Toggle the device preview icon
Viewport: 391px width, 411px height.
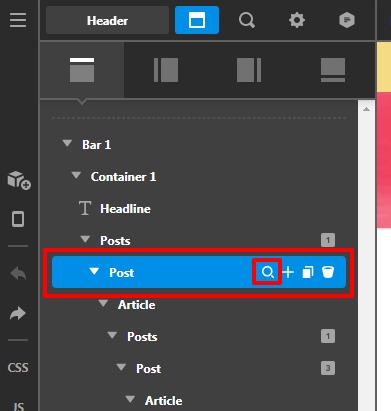click(18, 219)
